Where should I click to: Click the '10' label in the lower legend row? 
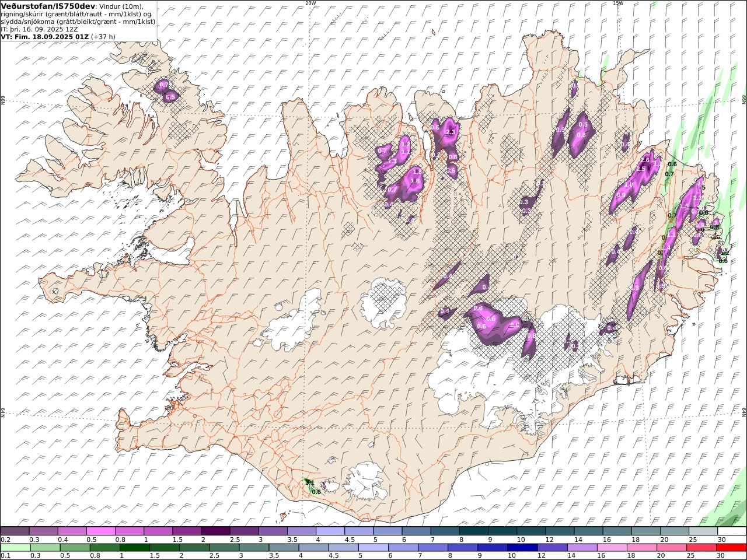pos(511,556)
